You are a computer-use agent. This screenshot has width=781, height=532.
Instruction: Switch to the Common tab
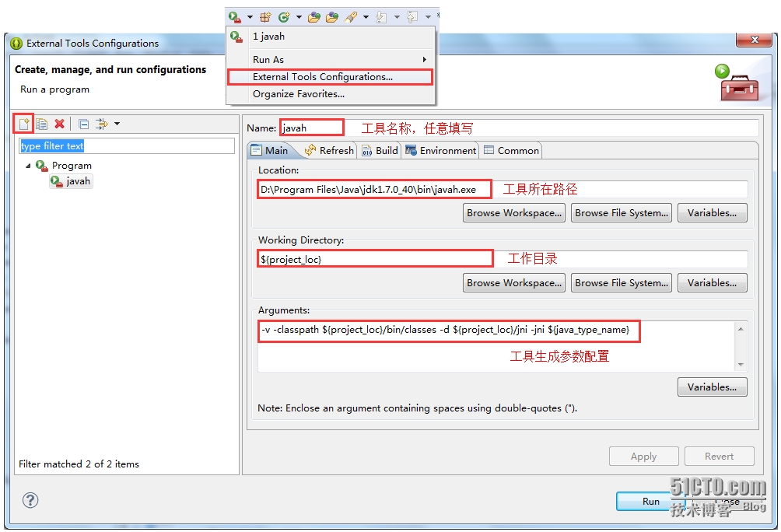click(x=511, y=150)
